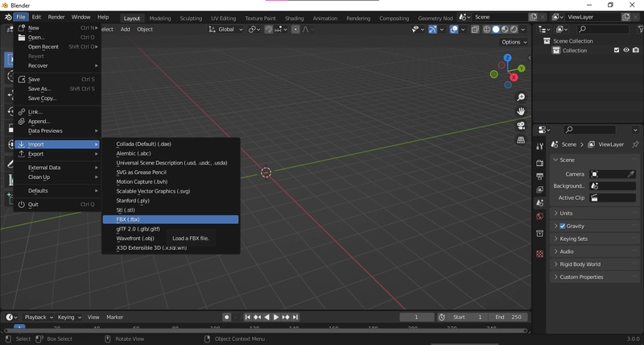
Task: Select Stl (.stl) import entry
Action: click(x=171, y=210)
